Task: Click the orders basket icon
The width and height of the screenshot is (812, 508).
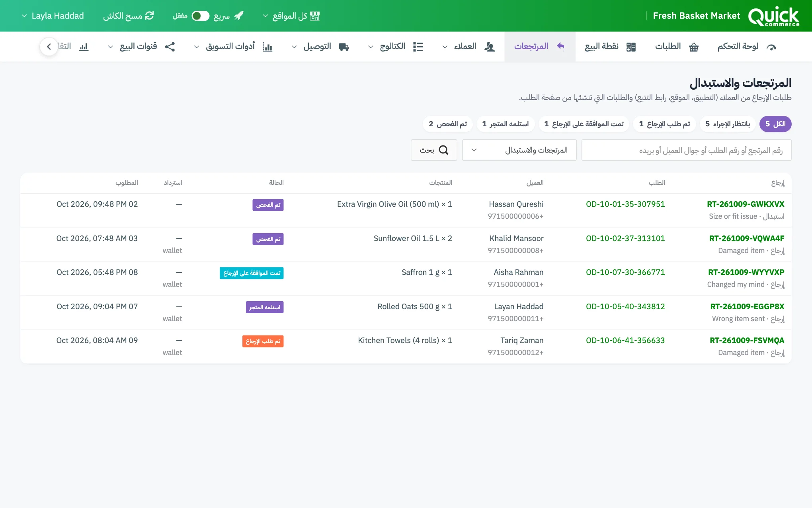Action: (x=694, y=47)
